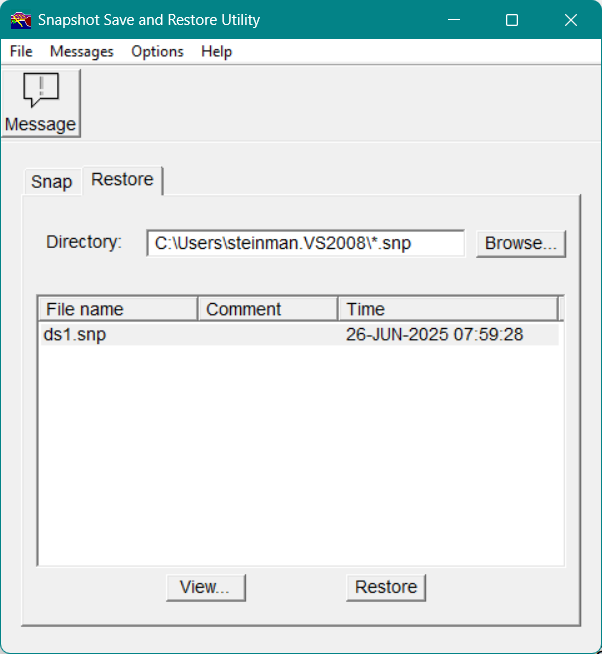602x654 pixels.
Task: Sort by the Time column header
Action: pyautogui.click(x=446, y=309)
